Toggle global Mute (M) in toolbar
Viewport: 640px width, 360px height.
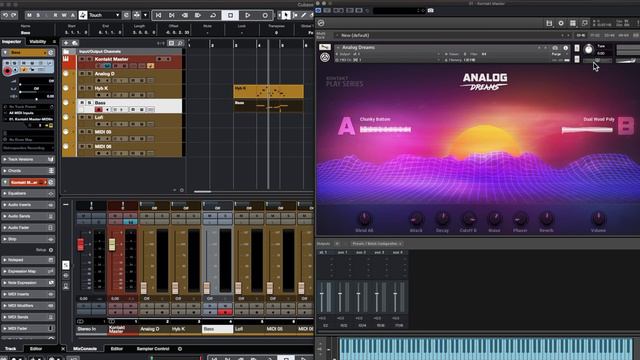click(x=29, y=15)
